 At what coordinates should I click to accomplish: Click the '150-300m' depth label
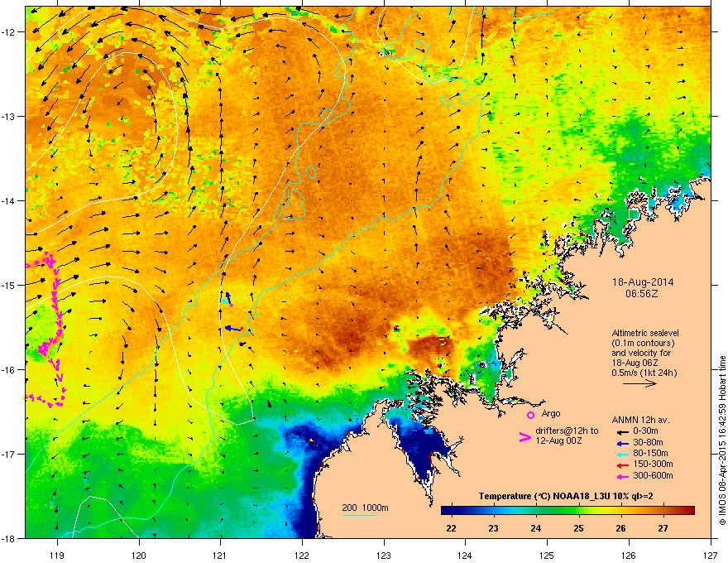pyautogui.click(x=653, y=464)
